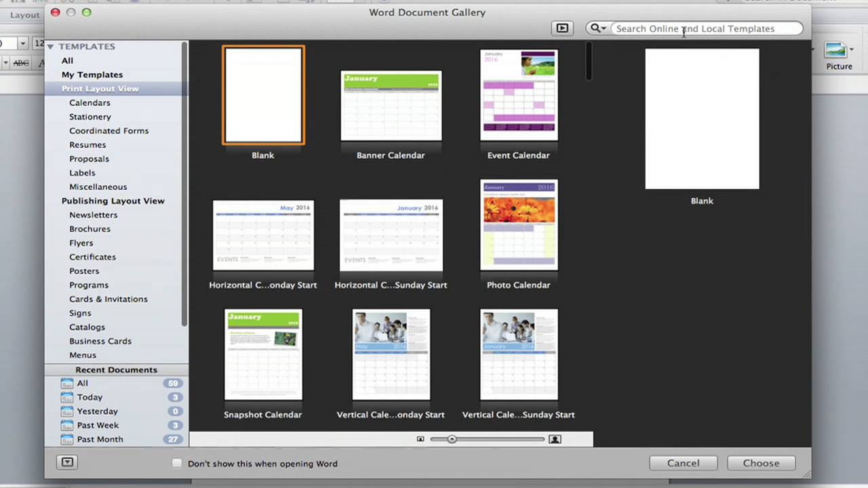
Task: Click the Choose button
Action: point(761,463)
